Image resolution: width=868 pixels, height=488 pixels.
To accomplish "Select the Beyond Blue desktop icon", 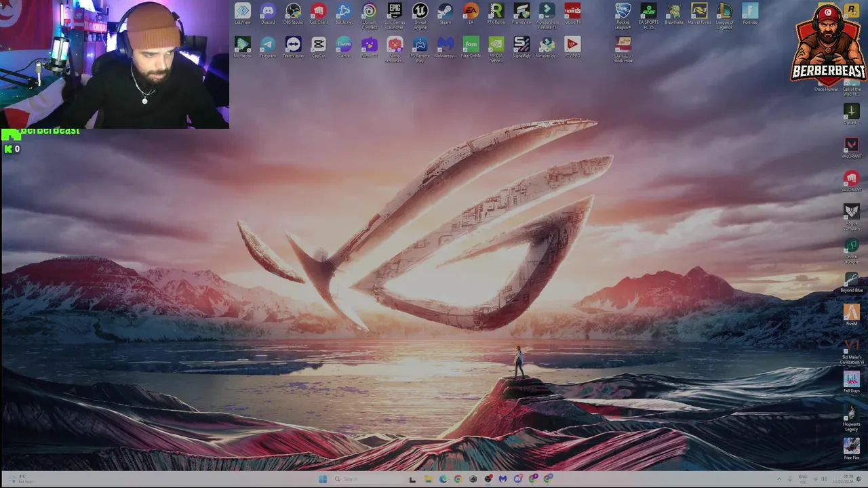I will 851,282.
